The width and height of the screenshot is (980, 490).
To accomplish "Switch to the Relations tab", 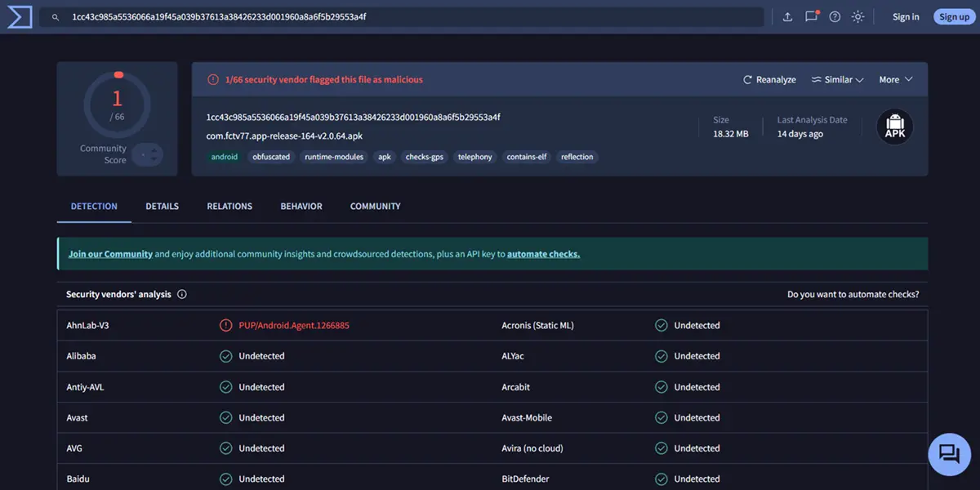I will pyautogui.click(x=229, y=206).
